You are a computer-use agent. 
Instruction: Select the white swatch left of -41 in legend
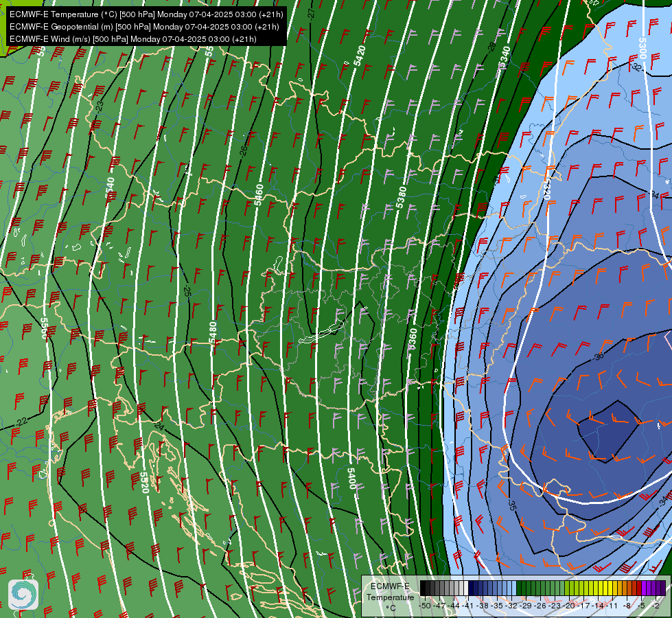[466, 588]
